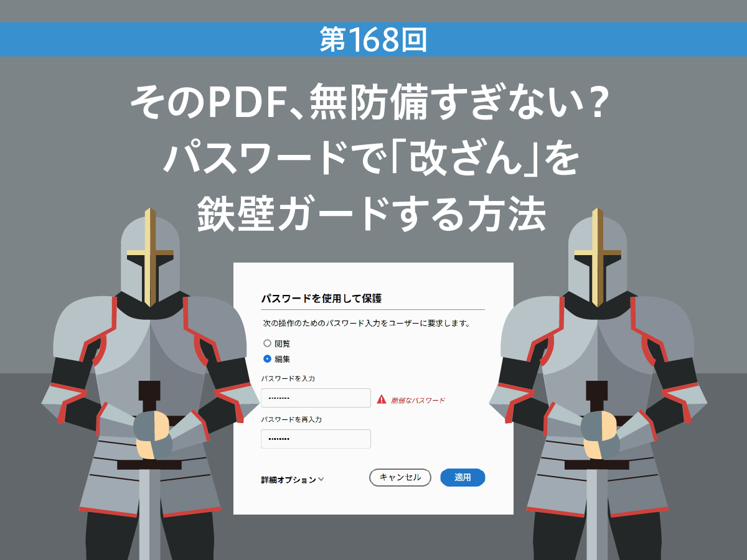
Task: Focus the パスワードを入力 field
Action: 316,398
